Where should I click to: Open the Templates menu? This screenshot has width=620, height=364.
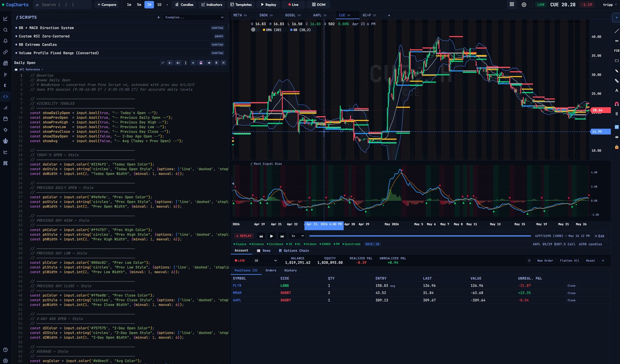click(x=241, y=5)
